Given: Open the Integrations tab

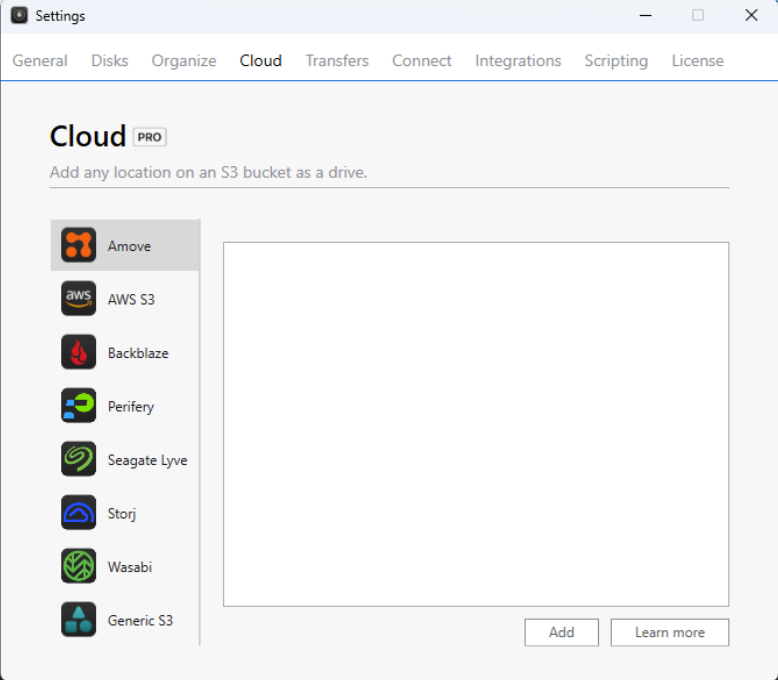Looking at the screenshot, I should [x=518, y=61].
